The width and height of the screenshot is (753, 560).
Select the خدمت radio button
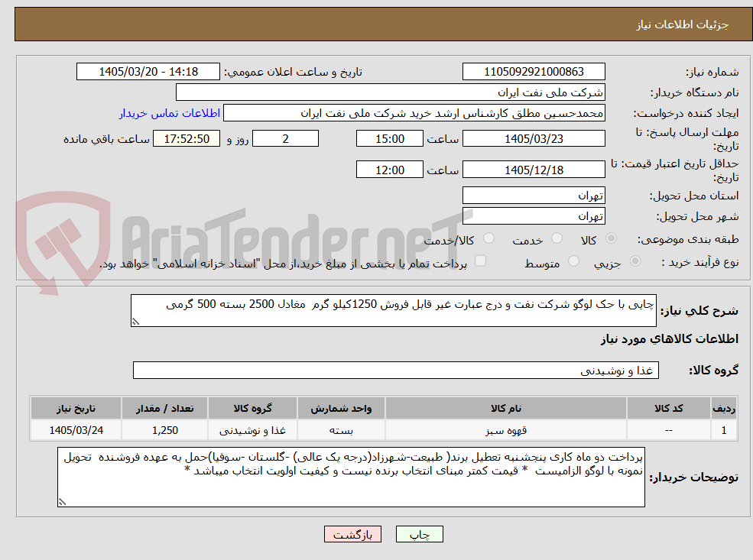(557, 238)
